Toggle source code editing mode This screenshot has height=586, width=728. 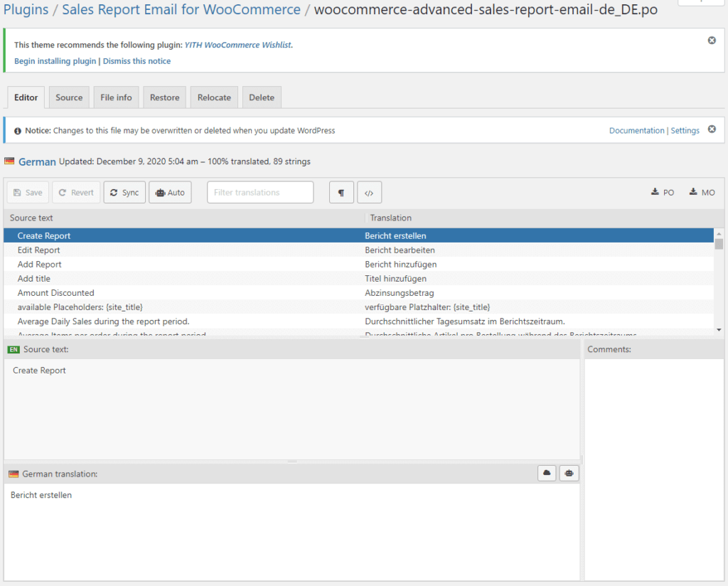point(369,192)
